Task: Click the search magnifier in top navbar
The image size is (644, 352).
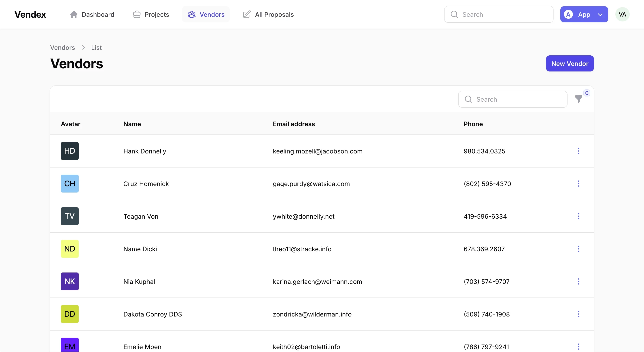Action: click(x=454, y=14)
